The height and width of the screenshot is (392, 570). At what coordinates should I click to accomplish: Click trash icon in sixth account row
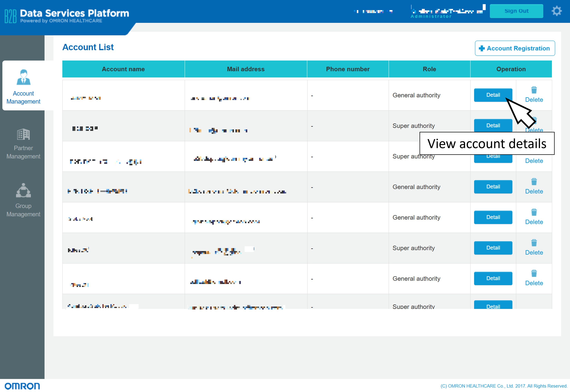[534, 243]
